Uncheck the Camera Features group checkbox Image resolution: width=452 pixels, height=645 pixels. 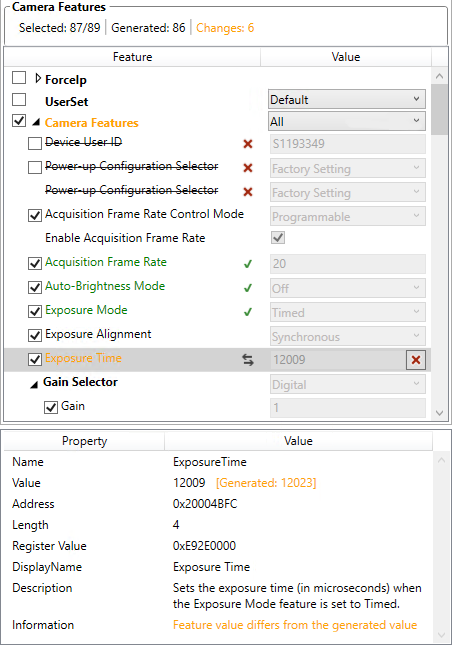coord(19,121)
